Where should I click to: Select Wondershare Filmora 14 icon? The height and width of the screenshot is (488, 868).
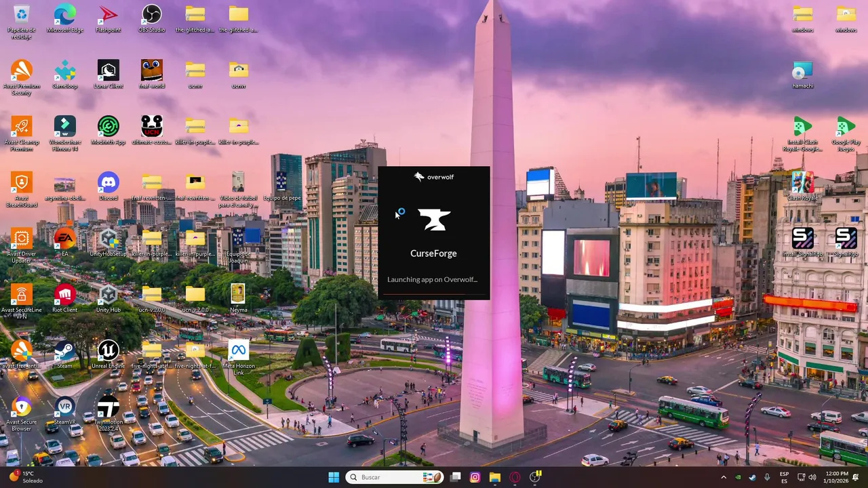65,134
